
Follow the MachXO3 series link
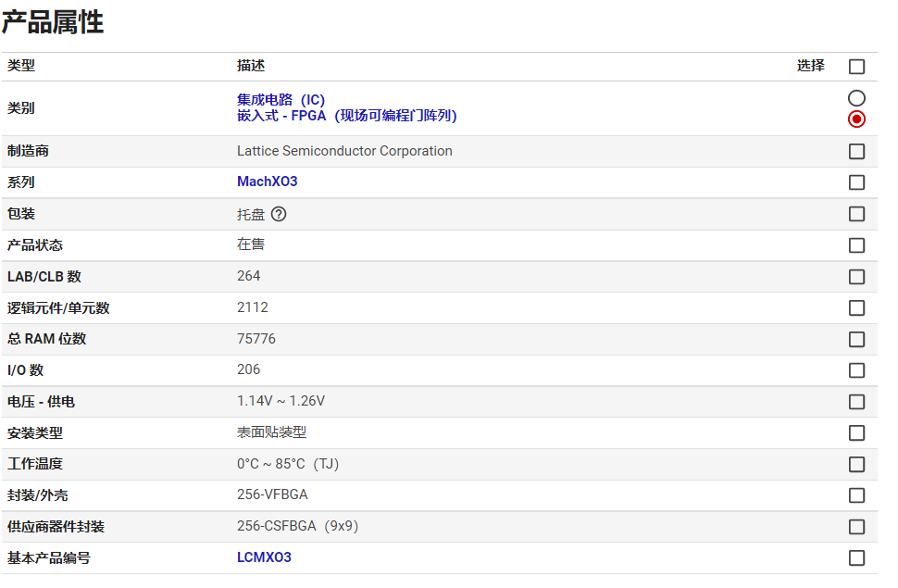pyautogui.click(x=267, y=181)
